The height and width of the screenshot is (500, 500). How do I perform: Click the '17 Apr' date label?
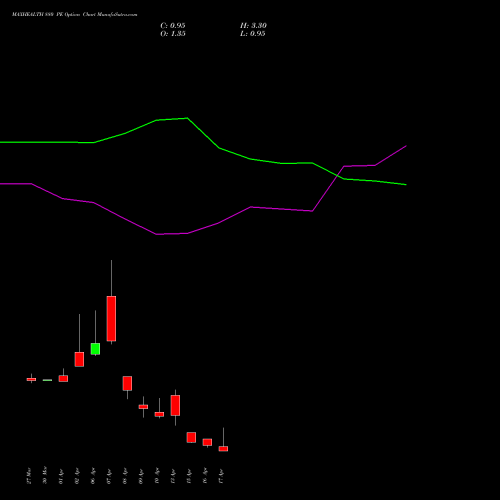[221, 476]
